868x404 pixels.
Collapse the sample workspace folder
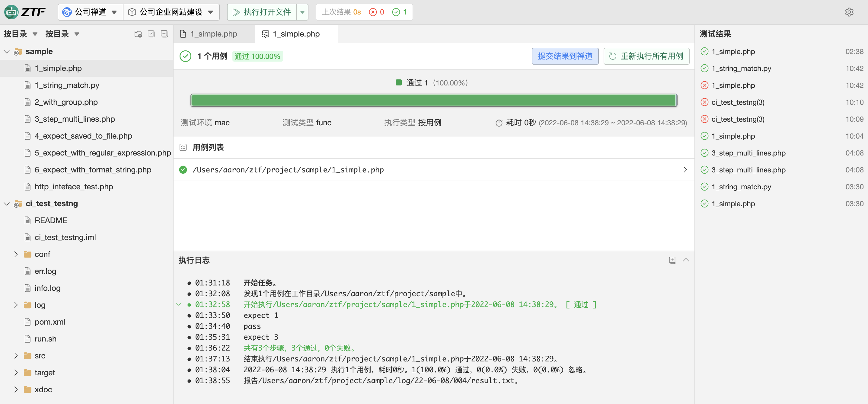pos(7,52)
